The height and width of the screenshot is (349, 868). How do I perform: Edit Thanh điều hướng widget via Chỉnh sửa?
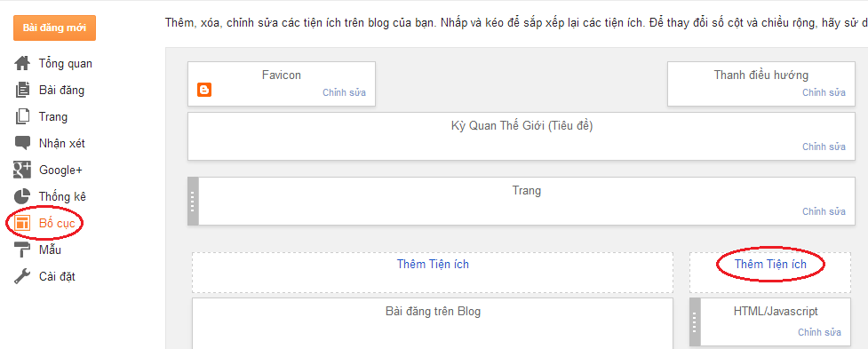coord(824,92)
